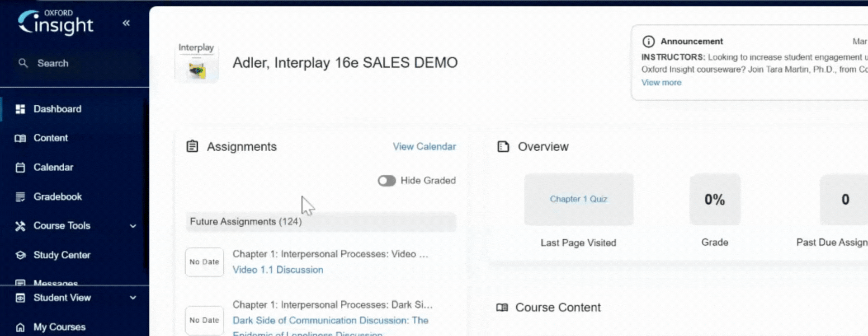Open the Video 1.1 Discussion link
Image resolution: width=868 pixels, height=336 pixels.
(278, 270)
